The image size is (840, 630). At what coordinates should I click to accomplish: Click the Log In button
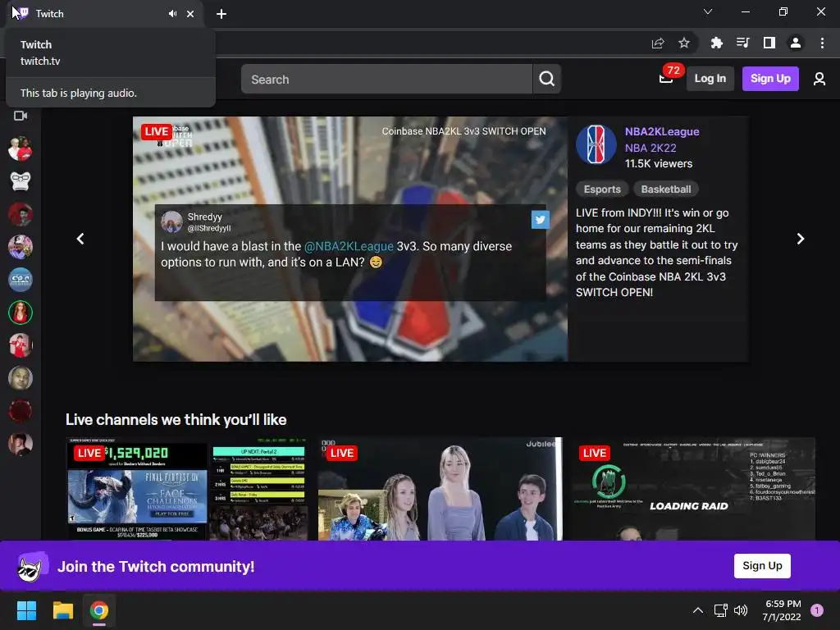click(x=710, y=79)
